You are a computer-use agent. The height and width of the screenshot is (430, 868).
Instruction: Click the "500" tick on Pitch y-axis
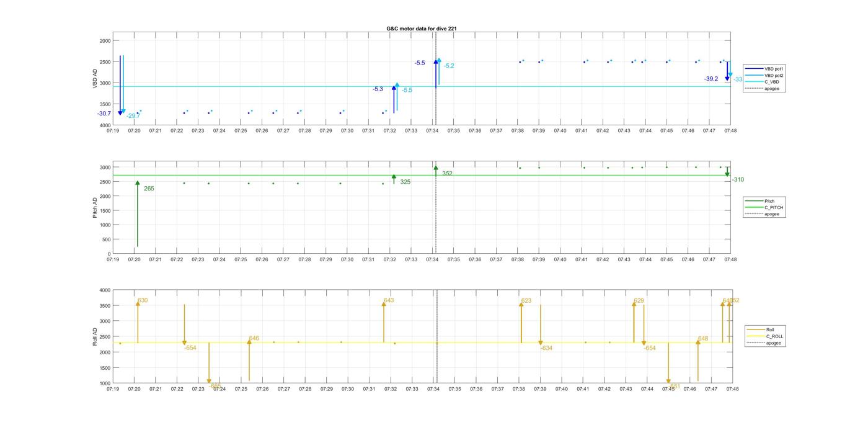pos(107,240)
